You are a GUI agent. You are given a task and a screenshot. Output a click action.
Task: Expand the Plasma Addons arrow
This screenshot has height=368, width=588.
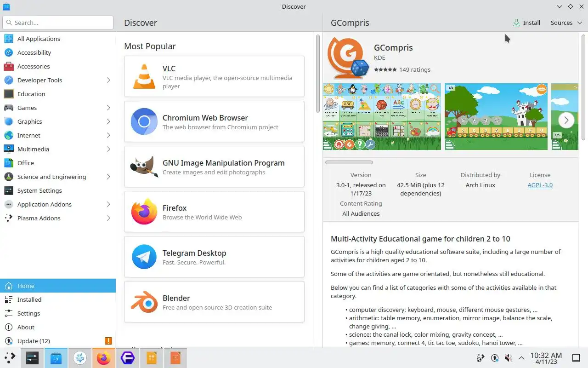(108, 218)
